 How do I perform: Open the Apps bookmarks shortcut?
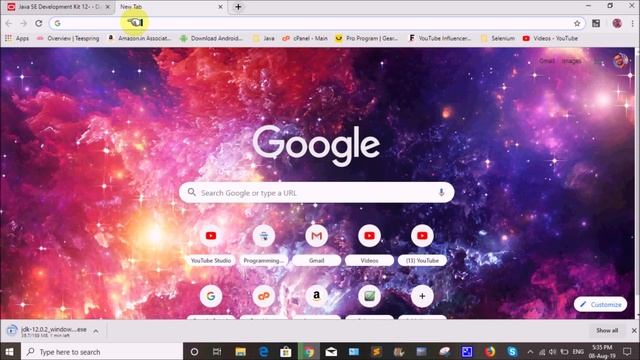[17, 38]
